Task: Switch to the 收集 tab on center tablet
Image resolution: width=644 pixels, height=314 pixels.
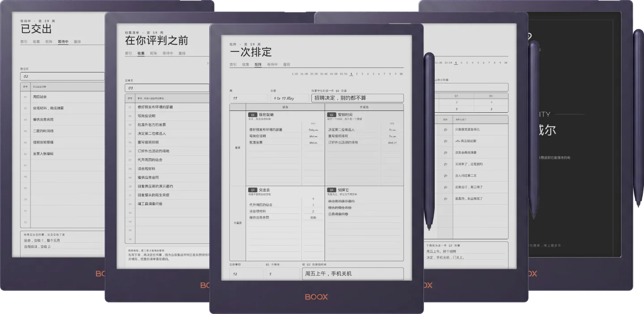Action: pos(246,64)
